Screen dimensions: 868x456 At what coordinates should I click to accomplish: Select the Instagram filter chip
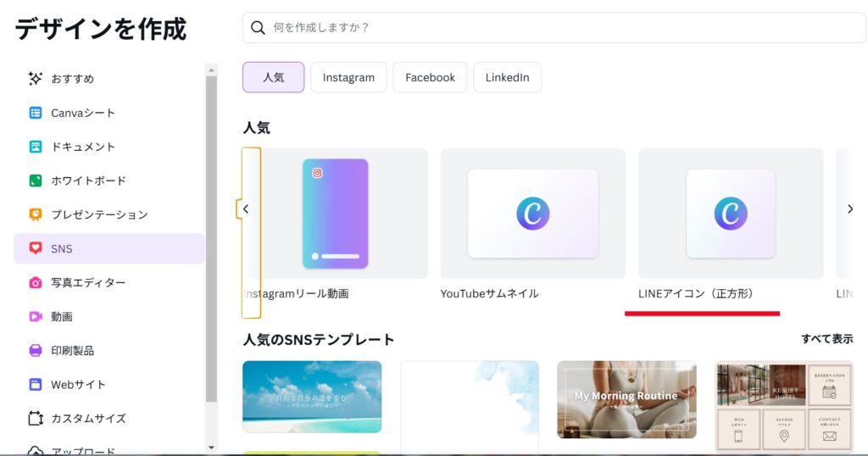coord(348,77)
